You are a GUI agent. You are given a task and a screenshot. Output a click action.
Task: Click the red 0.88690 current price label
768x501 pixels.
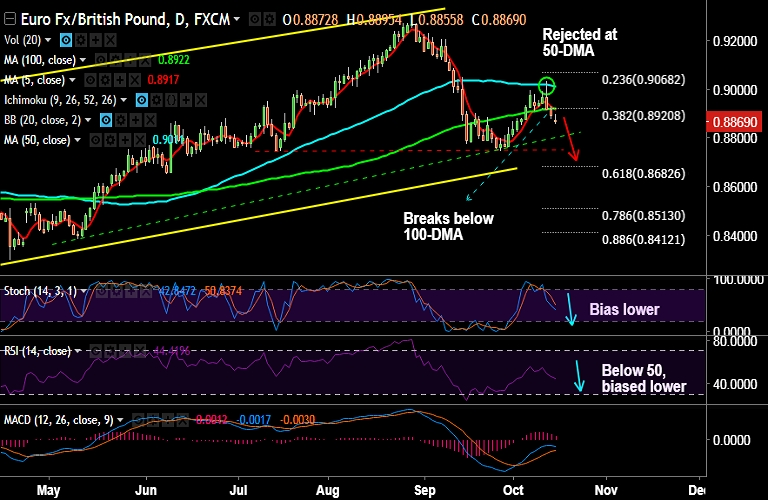735,122
